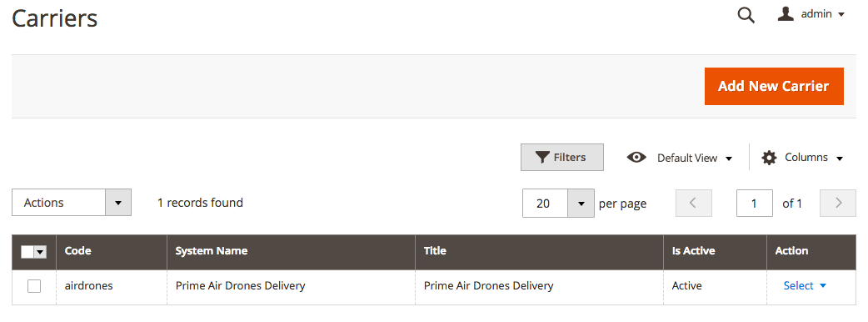Click the gear icon for Columns
Viewport: 868px width, 322px height.
point(769,158)
